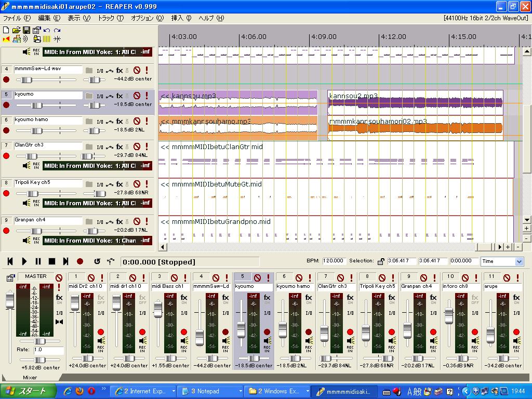Toggle repeat loop transport icon
The height and width of the screenshot is (399, 532).
(x=97, y=261)
